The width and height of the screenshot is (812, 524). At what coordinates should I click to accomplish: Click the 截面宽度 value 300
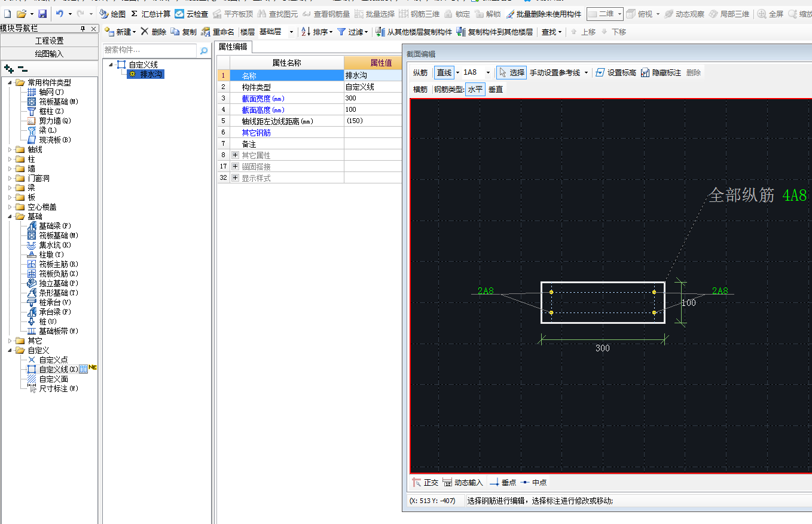(x=373, y=98)
